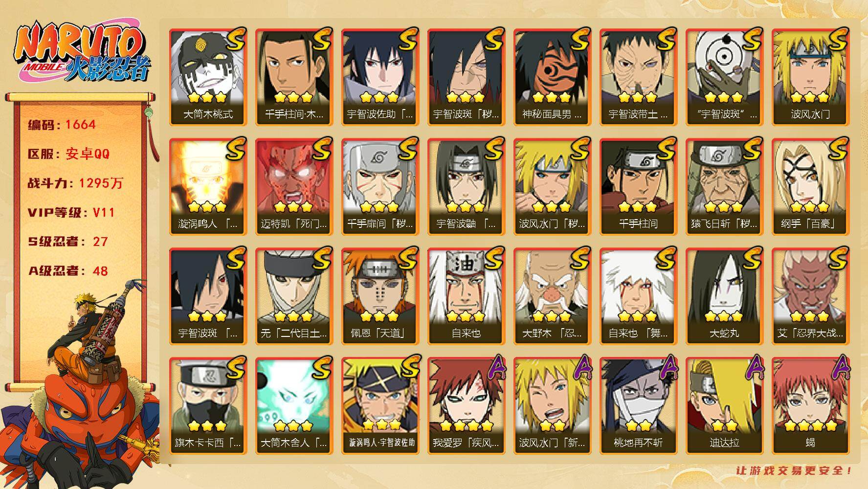Click the 战斗力：1295万 stat text
This screenshot has width=868, height=489.
point(75,183)
